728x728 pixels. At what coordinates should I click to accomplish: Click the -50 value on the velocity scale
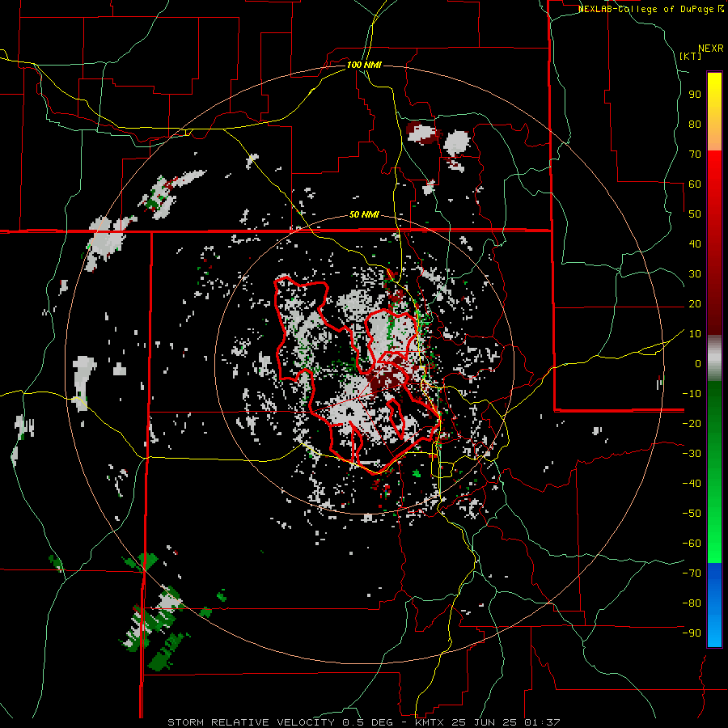point(692,514)
